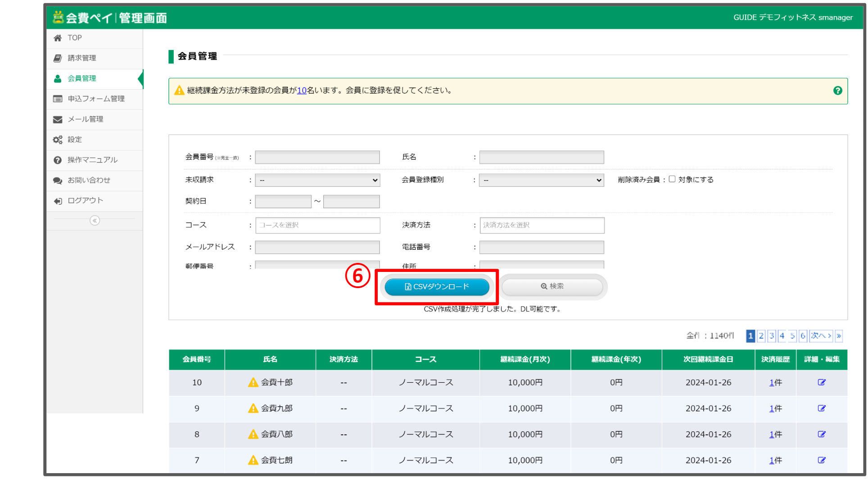Open the edit icon for member 会費九郎

(x=822, y=408)
